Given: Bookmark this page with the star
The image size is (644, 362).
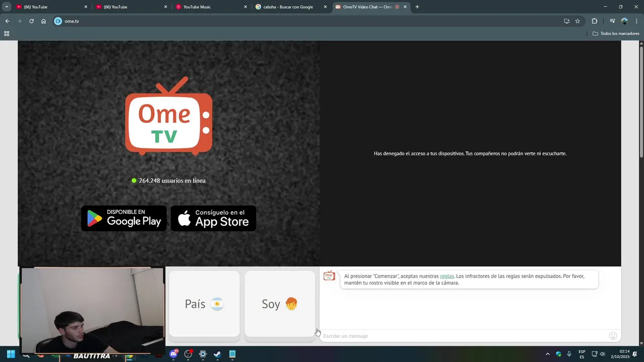Looking at the screenshot, I should click(x=578, y=21).
